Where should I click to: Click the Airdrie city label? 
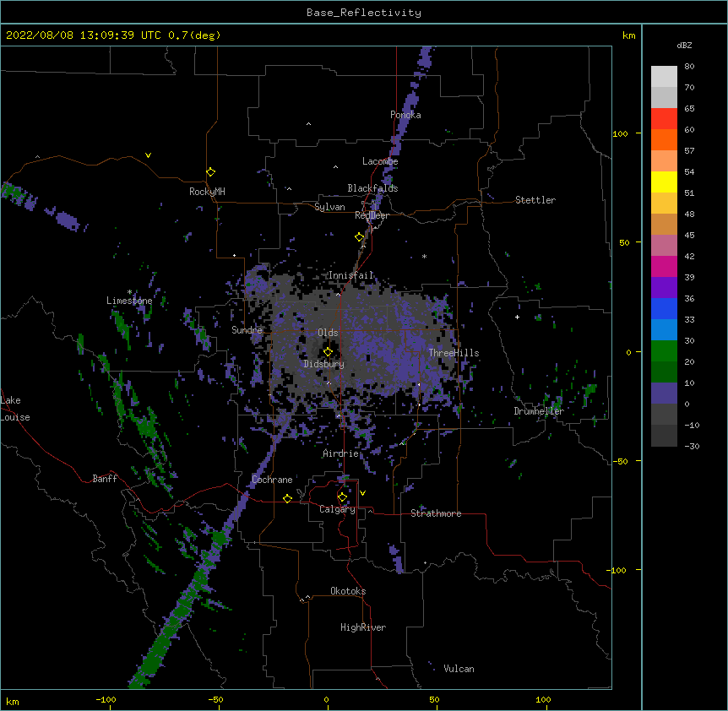point(341,453)
